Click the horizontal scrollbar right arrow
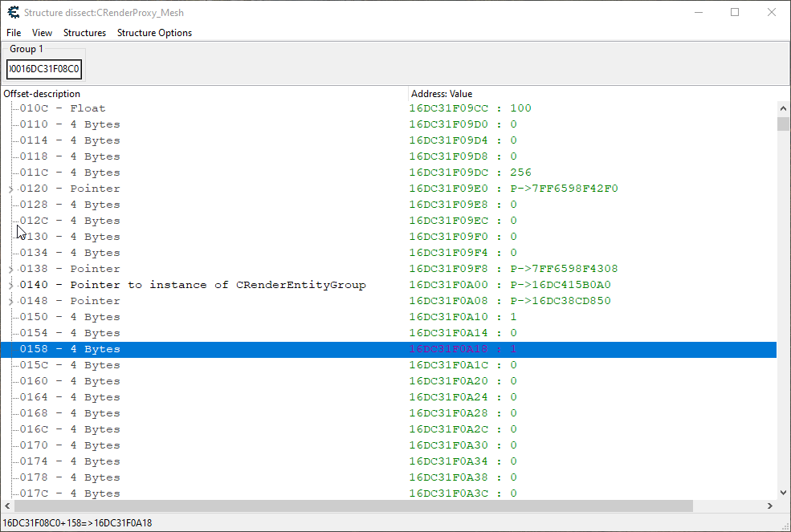This screenshot has width=791, height=532. pos(769,506)
